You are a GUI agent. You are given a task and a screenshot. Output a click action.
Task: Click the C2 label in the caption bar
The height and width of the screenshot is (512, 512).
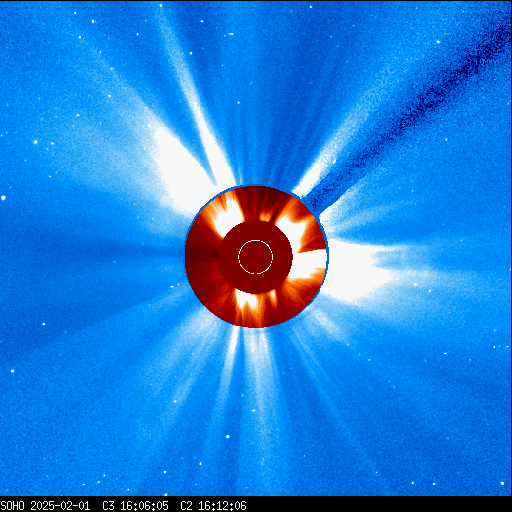[186, 506]
